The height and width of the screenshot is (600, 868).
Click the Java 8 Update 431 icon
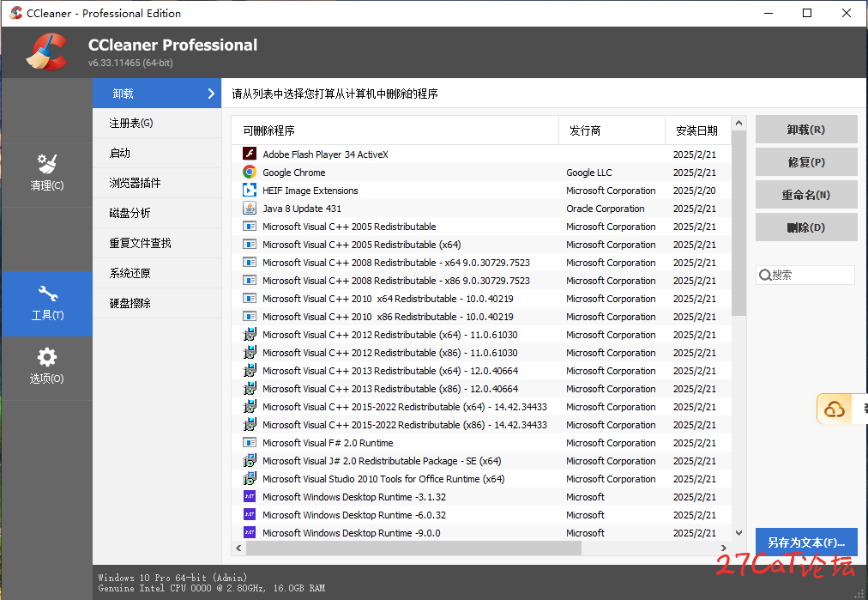coord(250,209)
